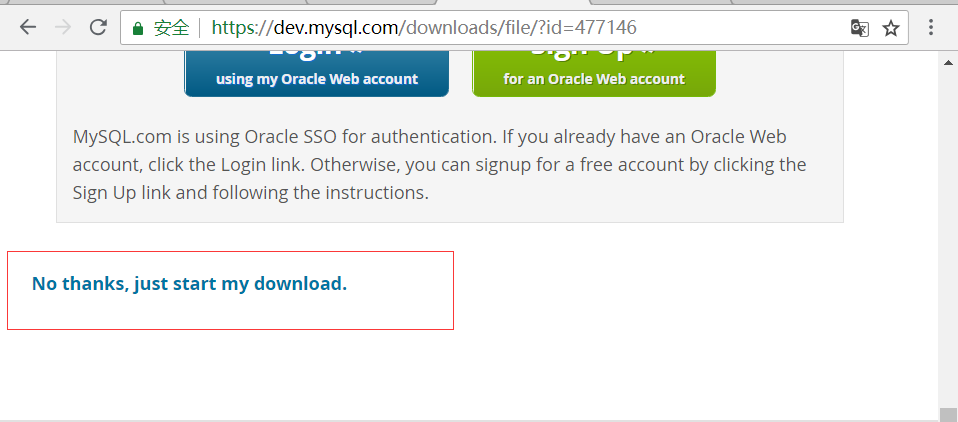The width and height of the screenshot is (958, 422).
Task: Reload the MySQL download page
Action: click(x=98, y=27)
